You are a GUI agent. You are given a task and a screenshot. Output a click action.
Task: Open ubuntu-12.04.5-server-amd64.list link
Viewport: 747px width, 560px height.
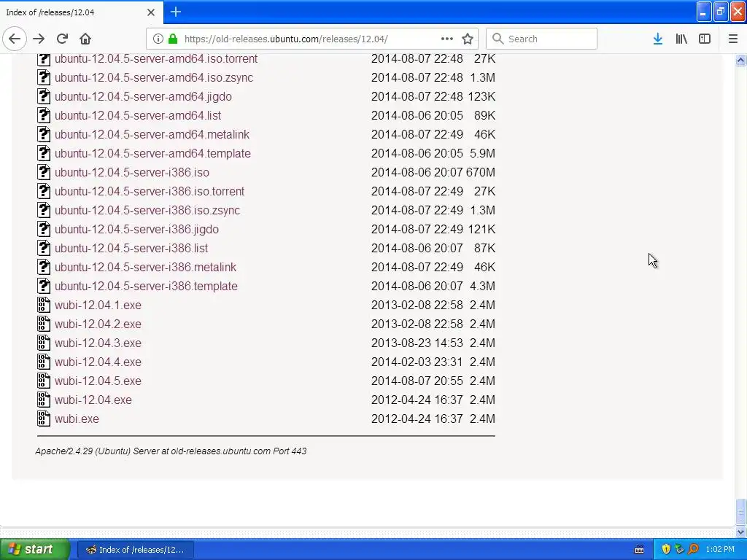[138, 116]
